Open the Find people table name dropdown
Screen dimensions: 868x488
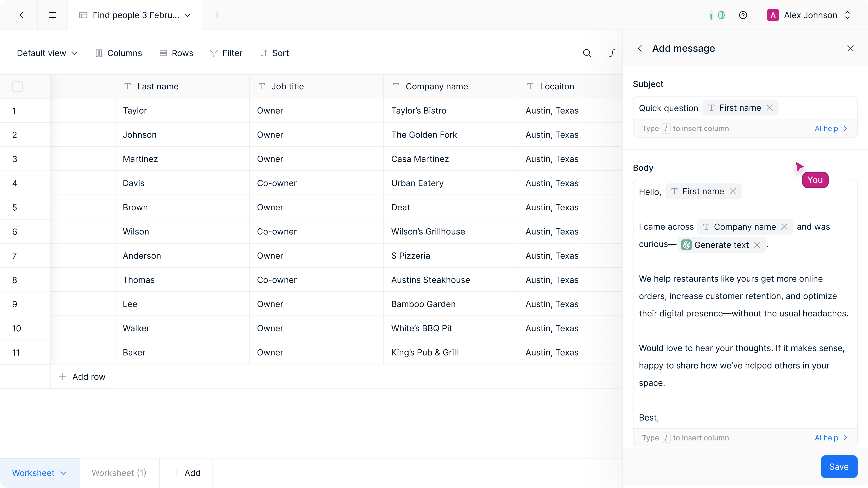188,15
